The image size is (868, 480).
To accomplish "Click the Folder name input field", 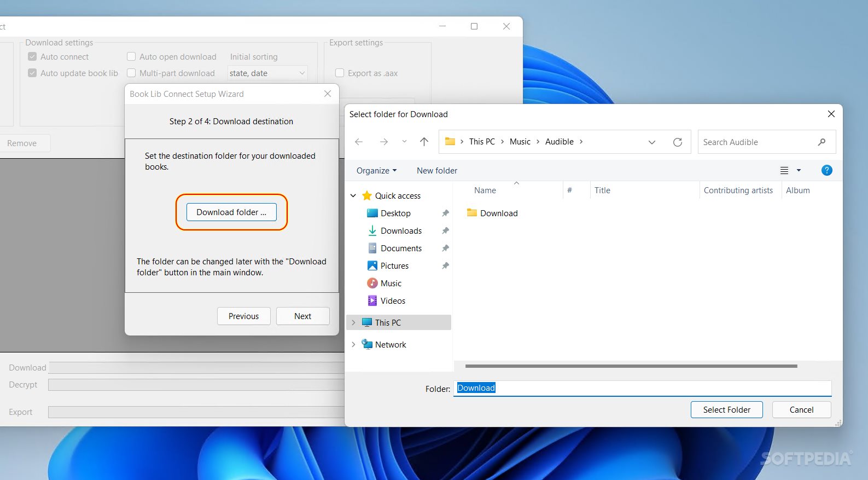I will tap(643, 388).
